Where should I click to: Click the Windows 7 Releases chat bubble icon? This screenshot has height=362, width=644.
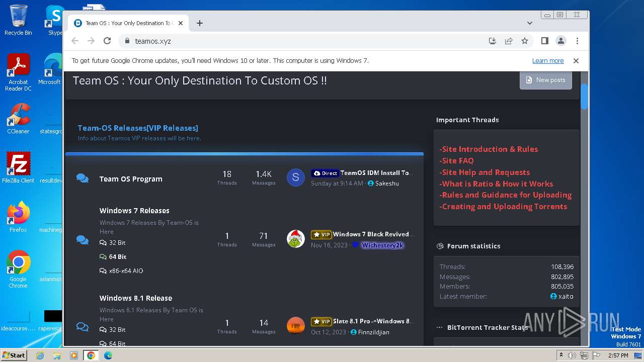pyautogui.click(x=83, y=240)
